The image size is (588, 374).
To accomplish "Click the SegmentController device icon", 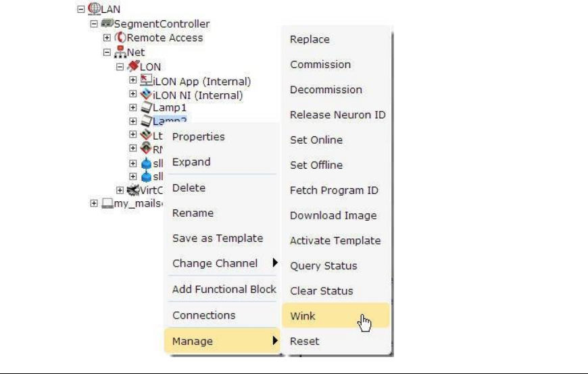I will tap(107, 24).
